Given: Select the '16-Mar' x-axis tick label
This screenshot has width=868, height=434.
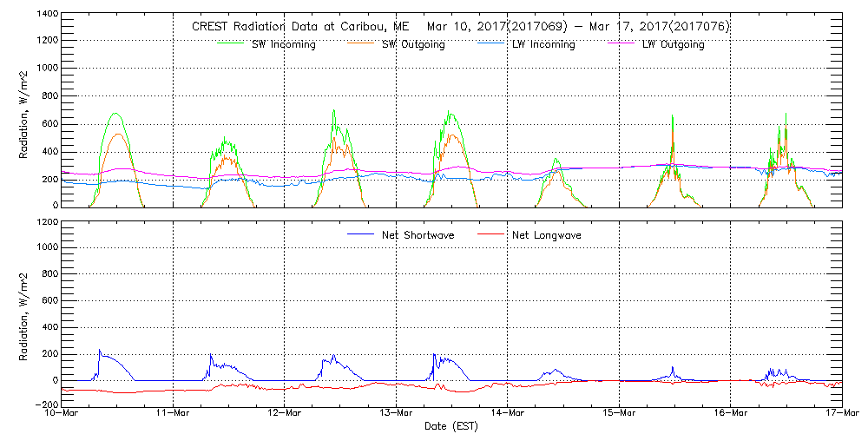Looking at the screenshot, I should pos(730,414).
